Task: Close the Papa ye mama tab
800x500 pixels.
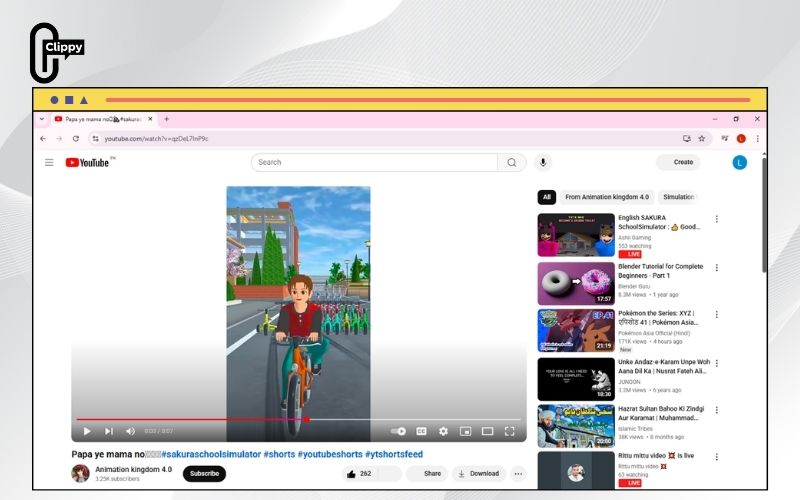Action: click(150, 119)
